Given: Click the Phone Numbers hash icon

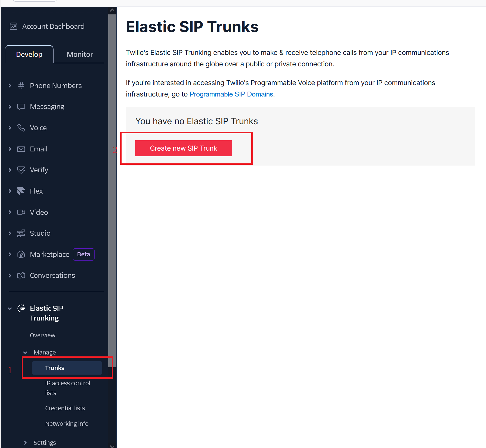Looking at the screenshot, I should click(21, 86).
